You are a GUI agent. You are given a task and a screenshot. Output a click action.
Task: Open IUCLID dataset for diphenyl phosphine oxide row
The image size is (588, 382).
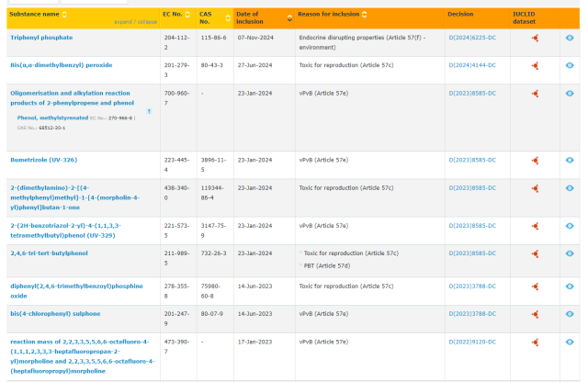click(535, 286)
